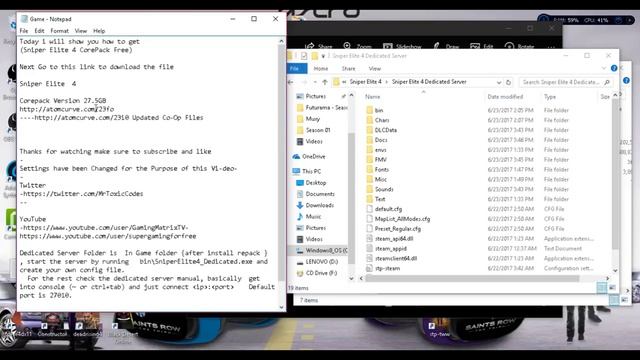The image size is (640, 360).
Task: Open the DLCData folder icon
Action: click(x=369, y=130)
